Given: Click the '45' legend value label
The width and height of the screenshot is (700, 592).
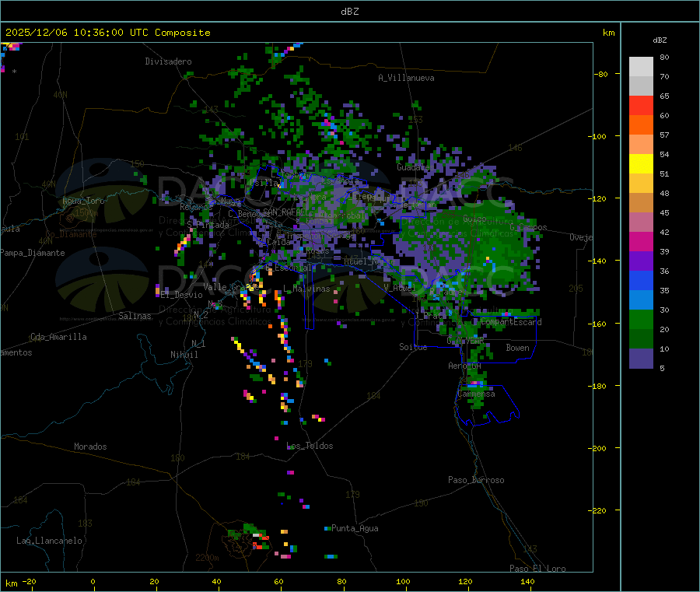Looking at the screenshot, I should (664, 213).
